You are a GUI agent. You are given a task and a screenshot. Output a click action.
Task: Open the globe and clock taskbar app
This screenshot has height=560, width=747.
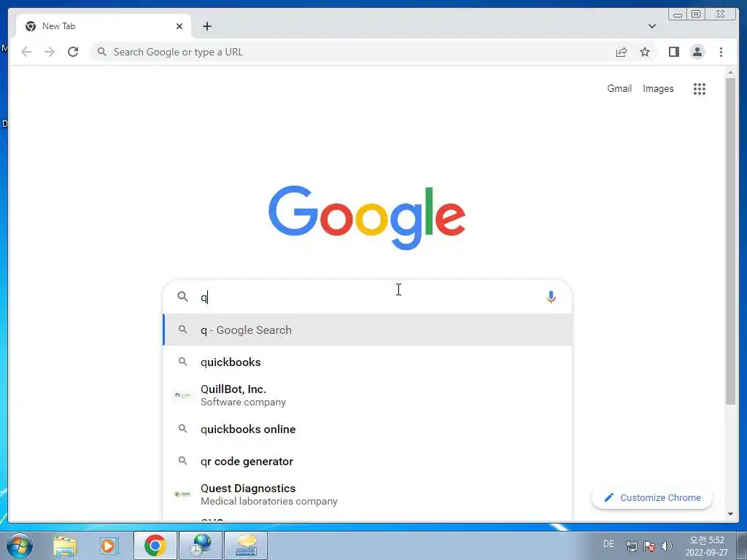point(201,545)
